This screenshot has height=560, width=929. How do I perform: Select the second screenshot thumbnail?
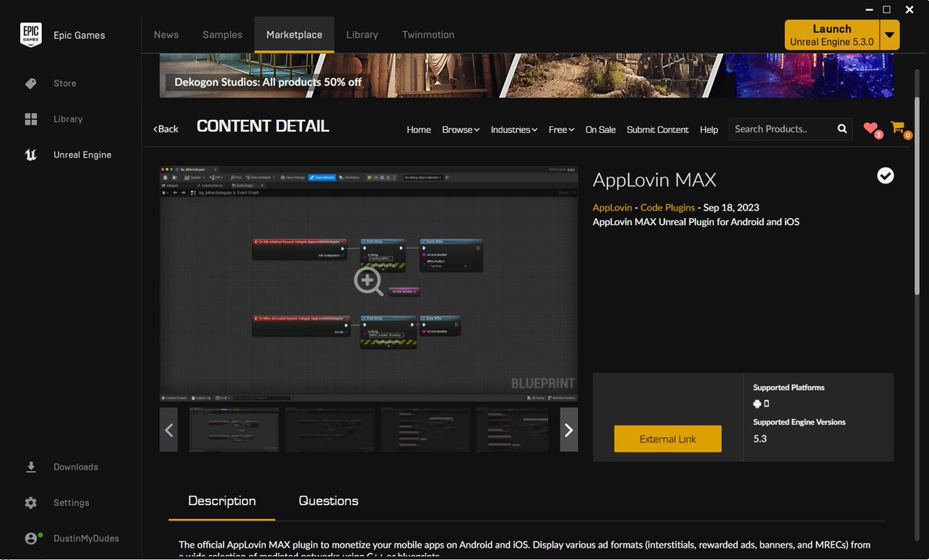[x=330, y=430]
